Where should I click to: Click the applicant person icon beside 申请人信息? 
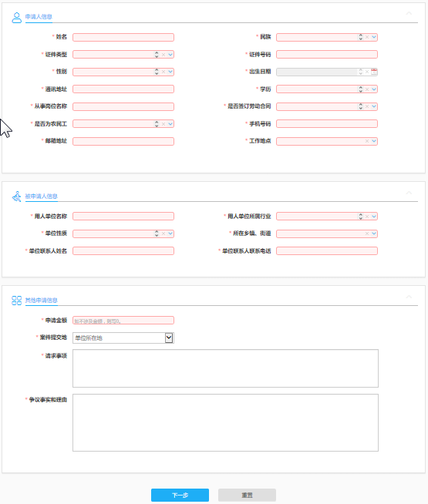pyautogui.click(x=16, y=18)
